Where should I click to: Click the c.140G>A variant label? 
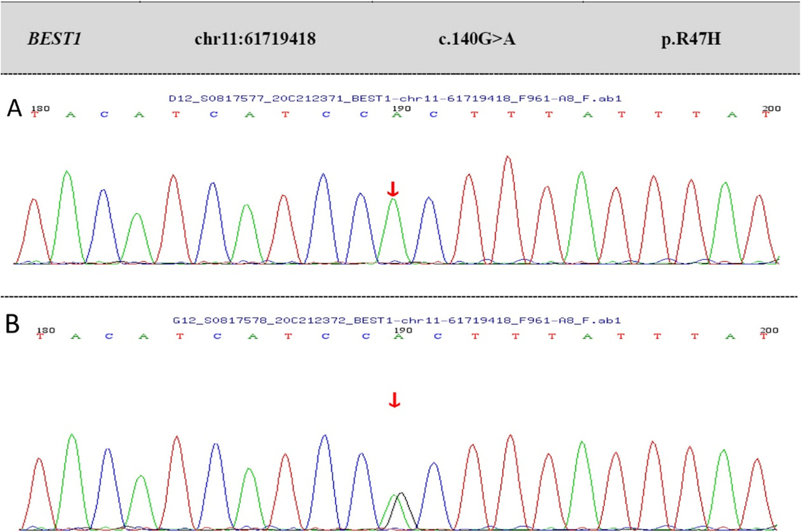click(x=477, y=39)
